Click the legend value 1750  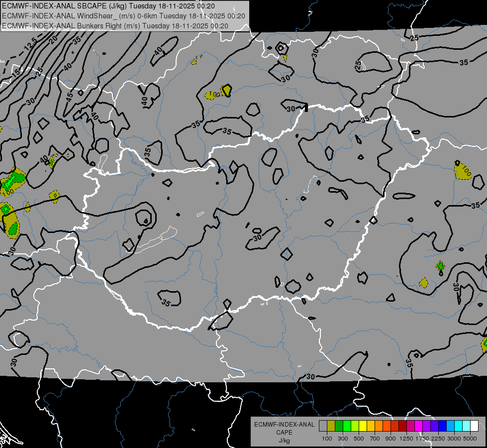pos(422,439)
